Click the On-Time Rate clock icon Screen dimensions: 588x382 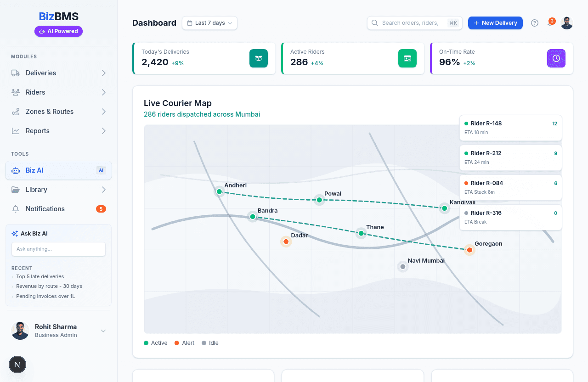click(556, 58)
